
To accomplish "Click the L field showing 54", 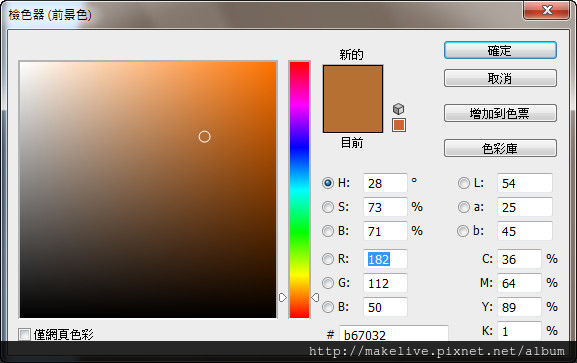I will click(525, 183).
